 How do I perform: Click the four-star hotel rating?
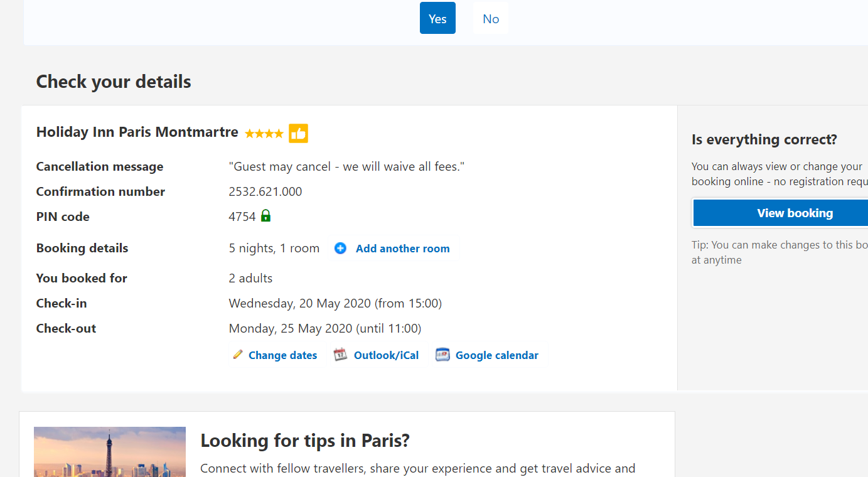pyautogui.click(x=264, y=133)
